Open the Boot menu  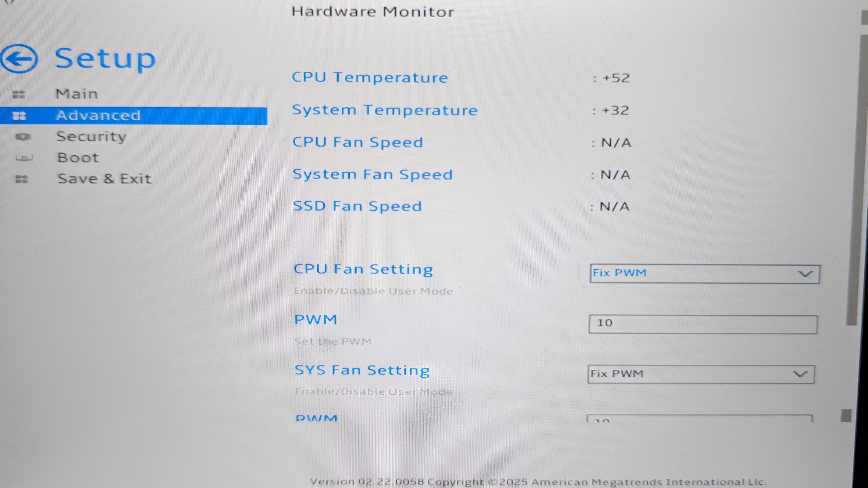78,158
